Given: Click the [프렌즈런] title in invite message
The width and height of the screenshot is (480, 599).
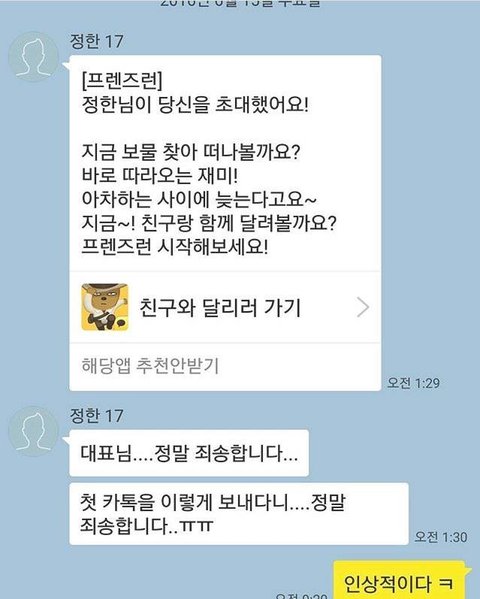Looking at the screenshot, I should pyautogui.click(x=122, y=80).
